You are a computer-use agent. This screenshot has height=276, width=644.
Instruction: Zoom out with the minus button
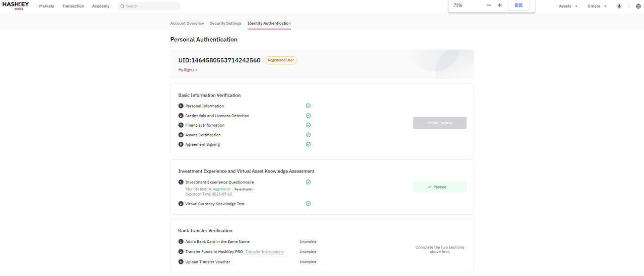tap(489, 5)
